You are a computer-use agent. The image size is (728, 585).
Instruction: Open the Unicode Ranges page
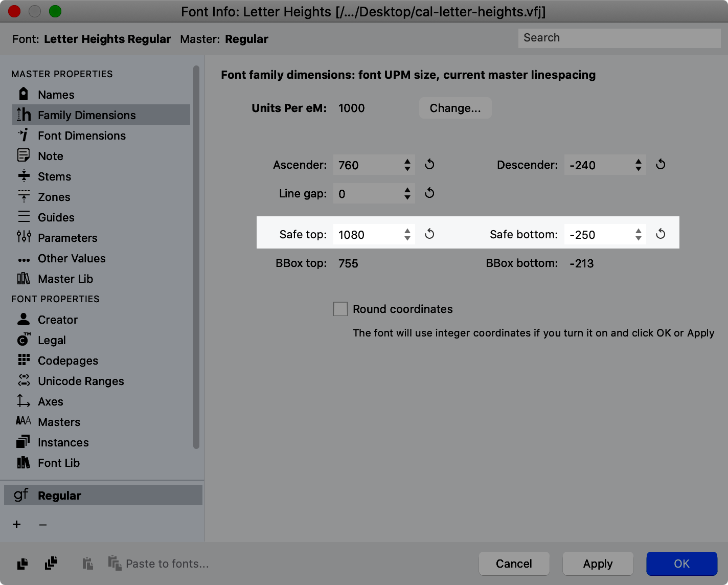pyautogui.click(x=101, y=380)
